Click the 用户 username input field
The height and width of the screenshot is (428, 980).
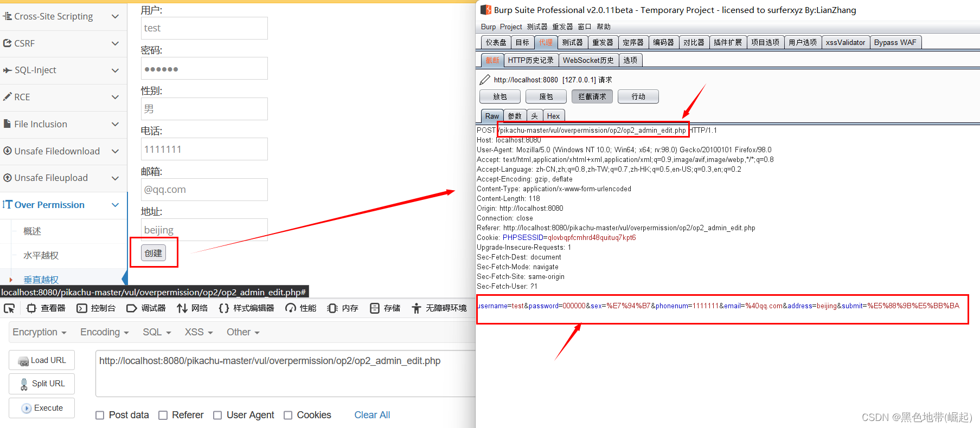[x=204, y=28]
